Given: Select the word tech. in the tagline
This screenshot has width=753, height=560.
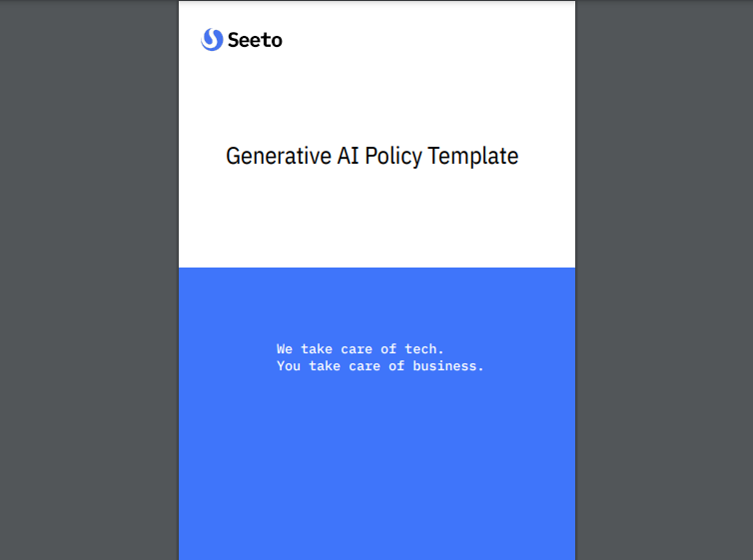Looking at the screenshot, I should 424,349.
